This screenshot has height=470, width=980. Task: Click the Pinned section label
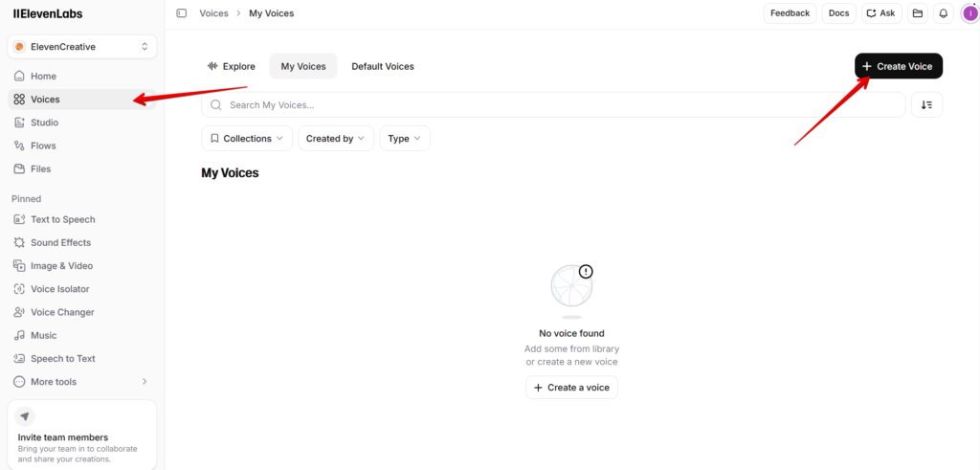(x=26, y=199)
